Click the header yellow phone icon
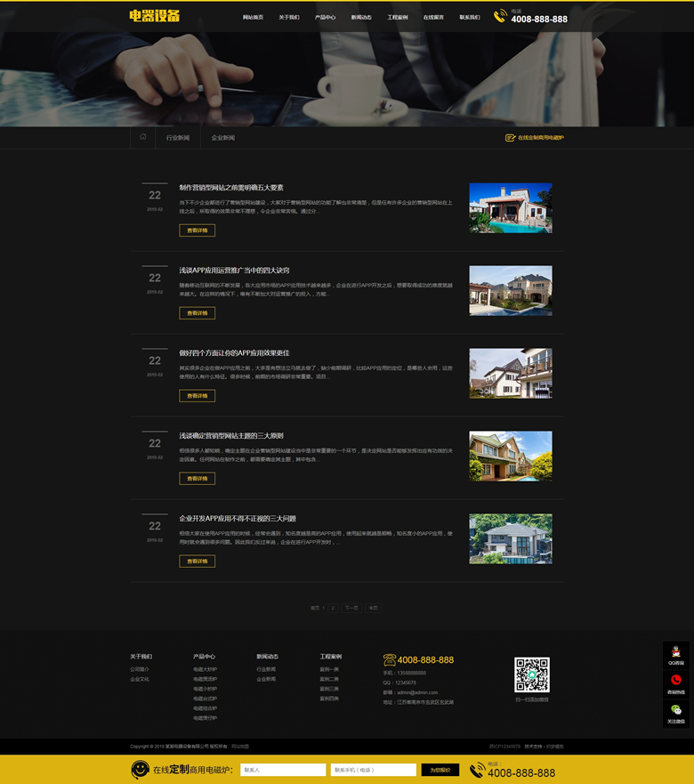The width and height of the screenshot is (694, 784). coord(500,16)
